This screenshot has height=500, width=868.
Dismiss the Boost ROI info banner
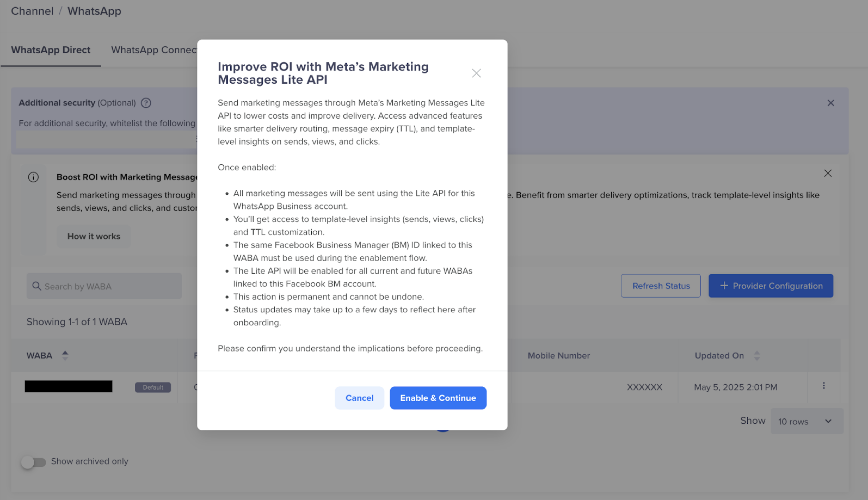click(x=827, y=173)
